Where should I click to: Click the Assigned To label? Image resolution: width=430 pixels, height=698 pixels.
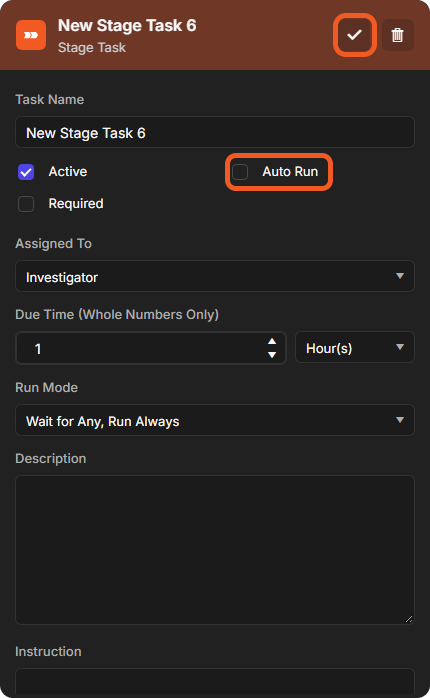[53, 243]
